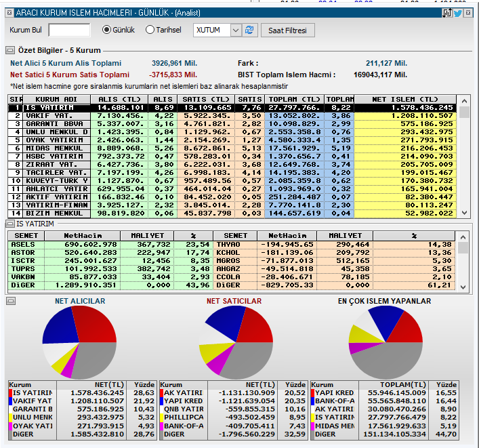
Task: Click the TUPRS stock row
Action: point(110,269)
